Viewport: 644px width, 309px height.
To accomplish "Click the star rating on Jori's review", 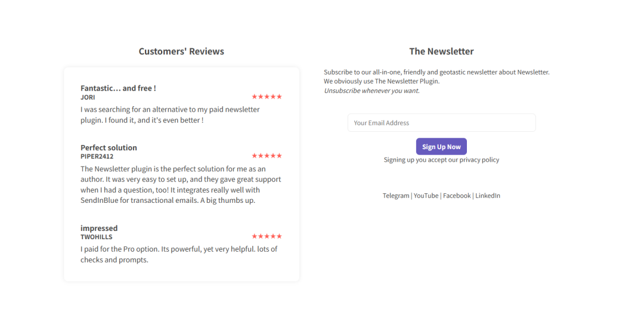I will point(267,97).
